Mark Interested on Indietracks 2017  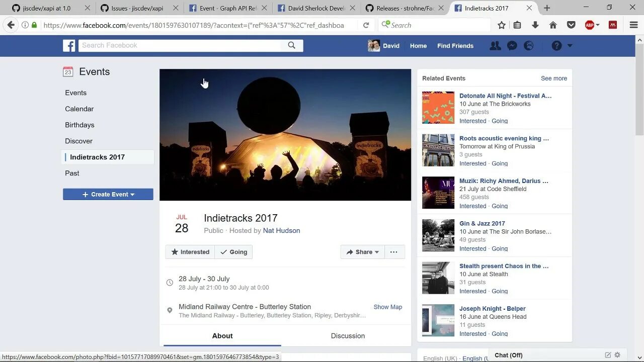(x=190, y=252)
